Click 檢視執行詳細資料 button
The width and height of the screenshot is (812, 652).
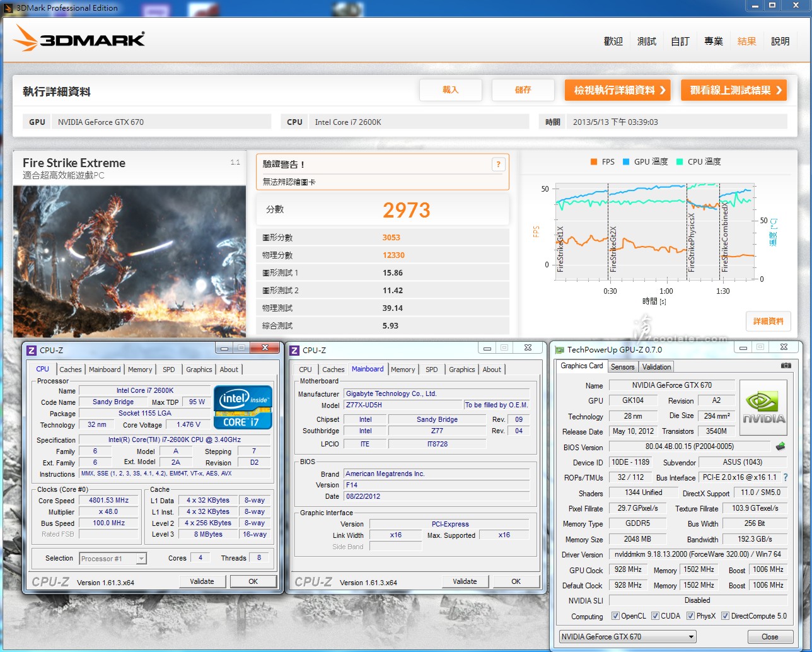click(x=618, y=90)
